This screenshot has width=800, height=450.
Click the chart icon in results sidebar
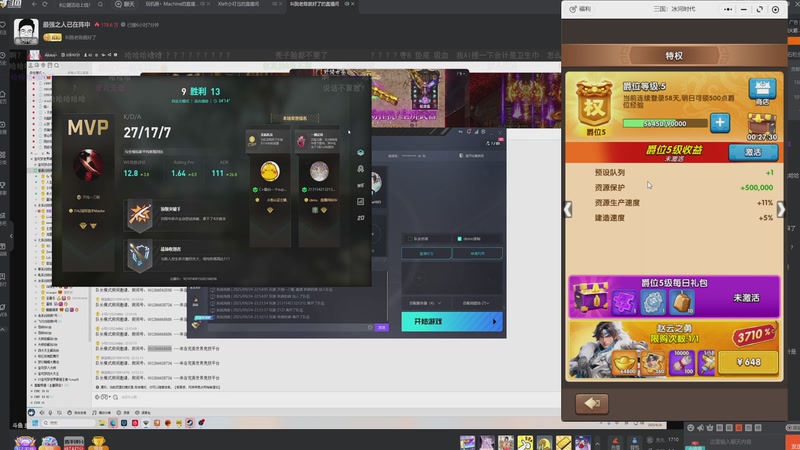361,202
